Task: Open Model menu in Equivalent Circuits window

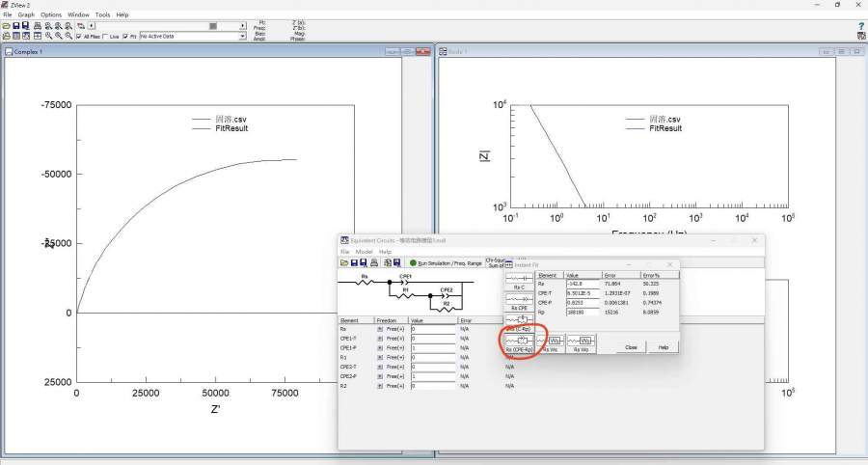Action: [364, 252]
